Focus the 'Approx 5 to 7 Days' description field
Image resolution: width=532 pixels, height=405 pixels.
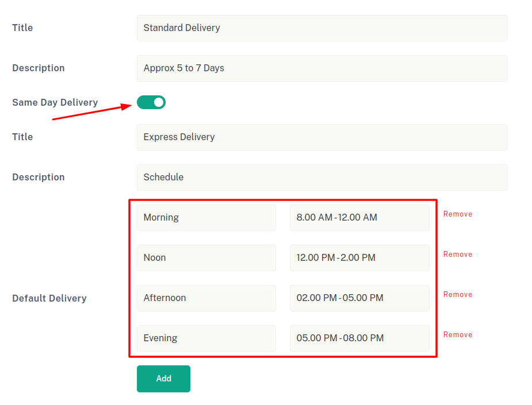pos(322,68)
